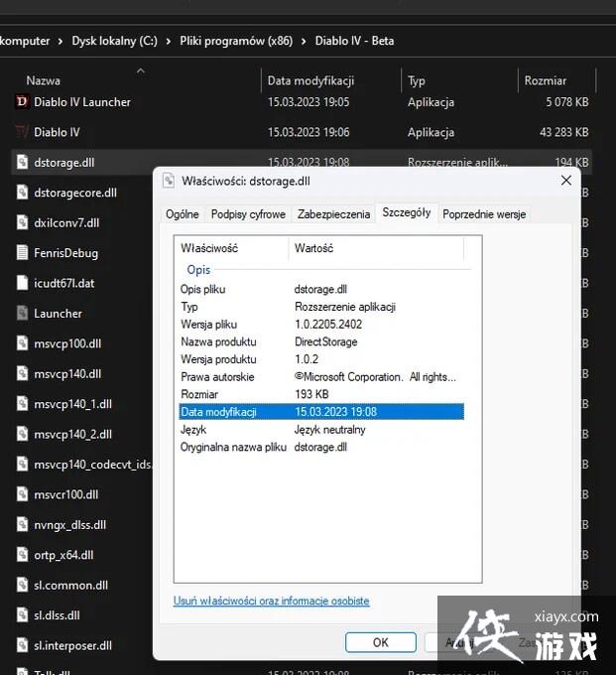Sort by Typ column header
Image resolution: width=616 pixels, height=675 pixels.
417,80
